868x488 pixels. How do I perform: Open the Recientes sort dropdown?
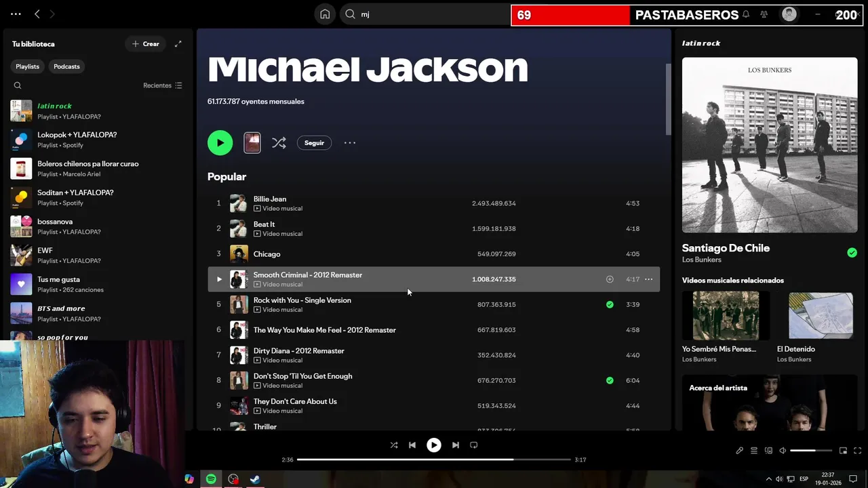[163, 85]
